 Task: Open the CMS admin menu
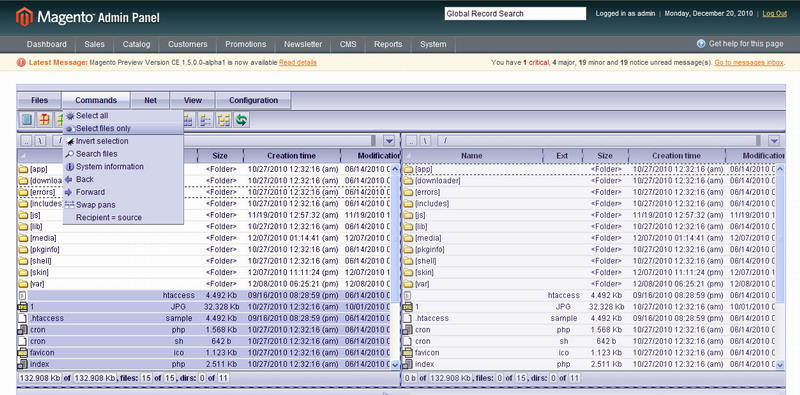(x=348, y=44)
